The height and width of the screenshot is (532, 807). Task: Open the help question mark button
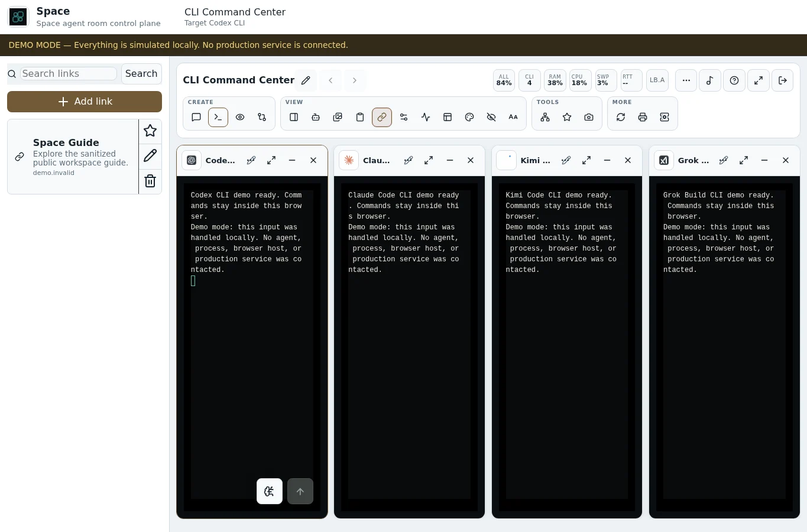734,80
